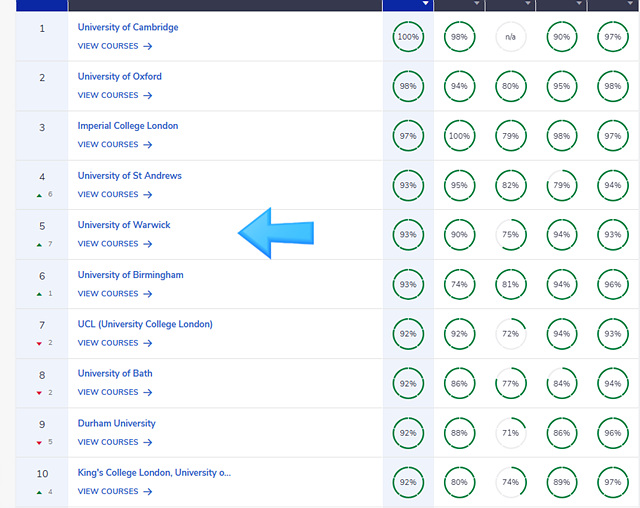The height and width of the screenshot is (508, 640).
Task: Open University of Bath link
Action: (x=115, y=374)
